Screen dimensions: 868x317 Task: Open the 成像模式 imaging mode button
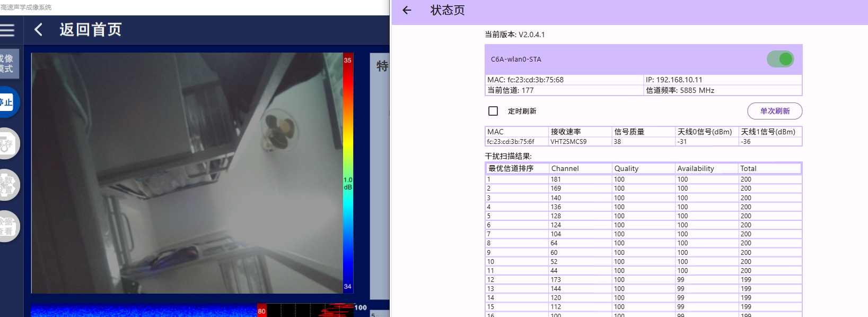point(9,64)
